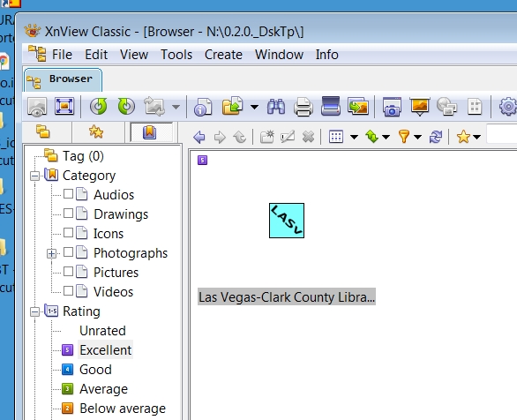Open the View menu
This screenshot has height=420, width=517.
click(x=134, y=55)
